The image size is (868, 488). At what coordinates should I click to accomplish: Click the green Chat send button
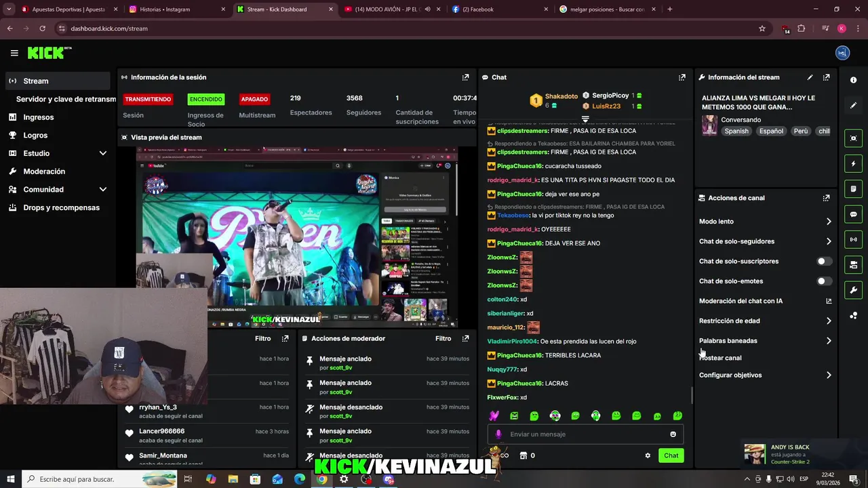click(x=671, y=455)
